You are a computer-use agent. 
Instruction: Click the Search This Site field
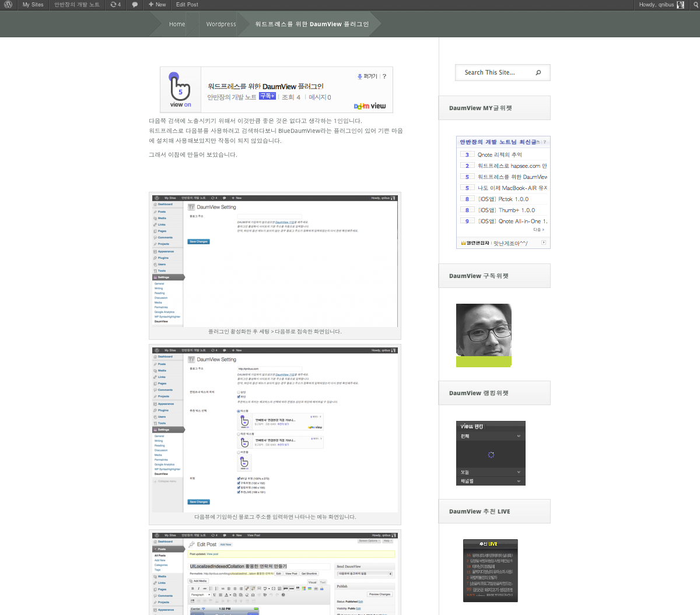tap(496, 73)
